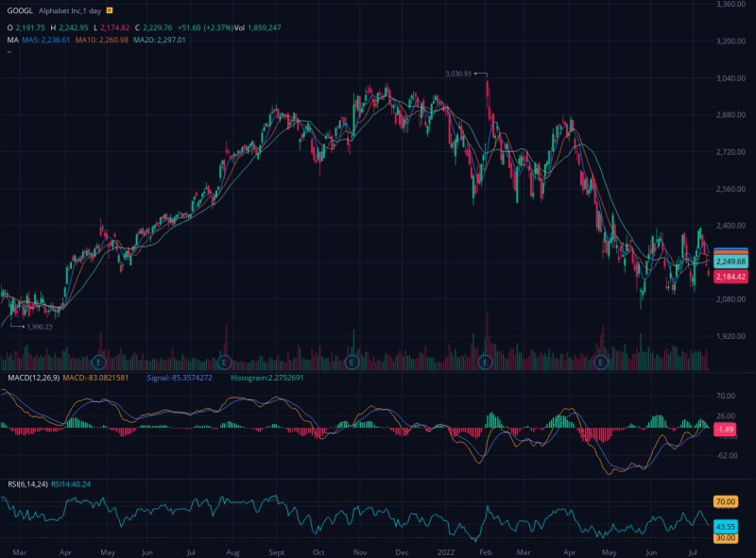This screenshot has width=756, height=558.
Task: Click the 3,040.00 price axis label
Action: click(730, 78)
